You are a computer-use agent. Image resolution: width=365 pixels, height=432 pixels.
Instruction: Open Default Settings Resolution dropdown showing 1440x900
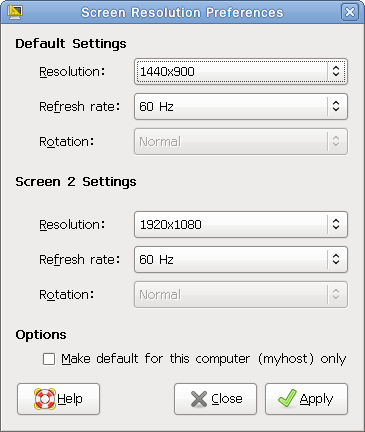241,71
